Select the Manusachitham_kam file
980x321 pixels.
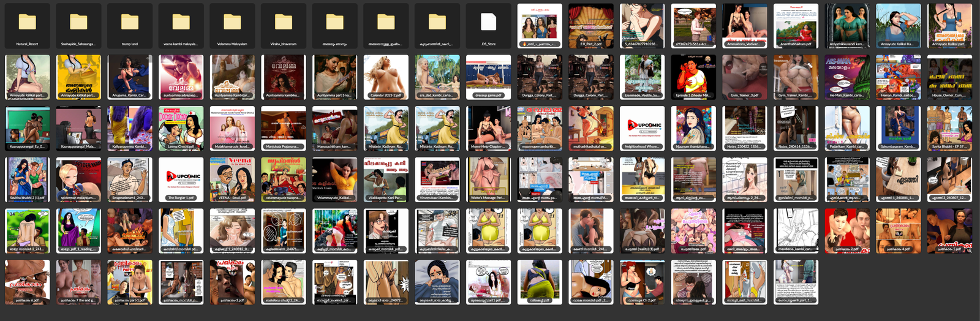[335, 129]
